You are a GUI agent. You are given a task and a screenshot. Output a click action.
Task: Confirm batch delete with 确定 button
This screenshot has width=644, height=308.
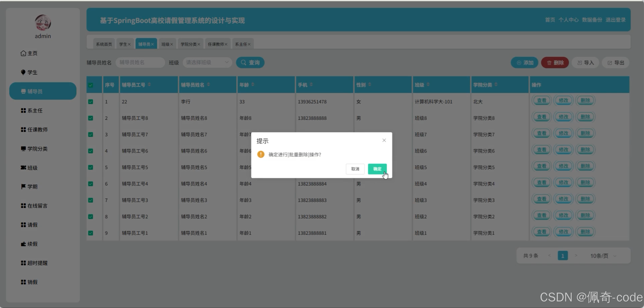point(377,169)
